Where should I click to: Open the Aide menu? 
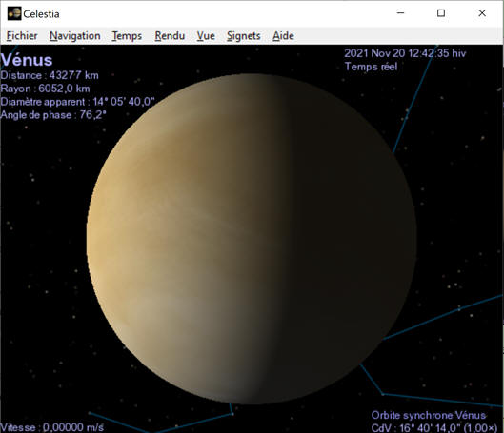(283, 35)
